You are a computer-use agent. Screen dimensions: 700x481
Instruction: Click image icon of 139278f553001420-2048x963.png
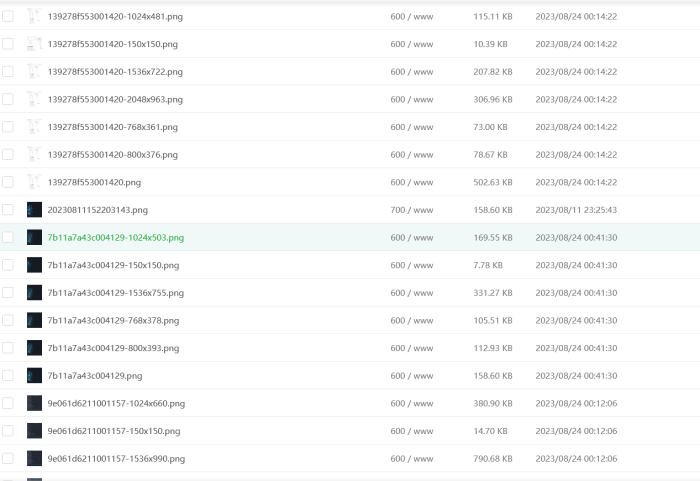(x=34, y=100)
